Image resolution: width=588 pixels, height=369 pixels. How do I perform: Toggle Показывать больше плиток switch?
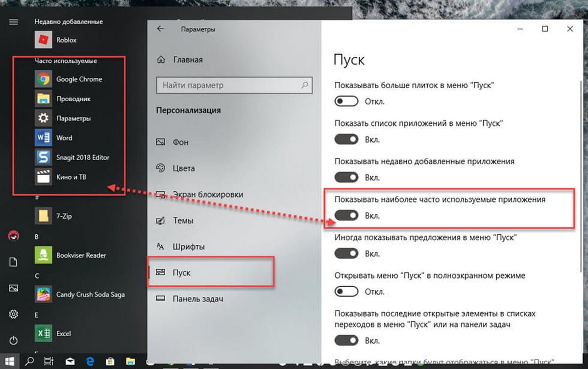click(x=347, y=101)
